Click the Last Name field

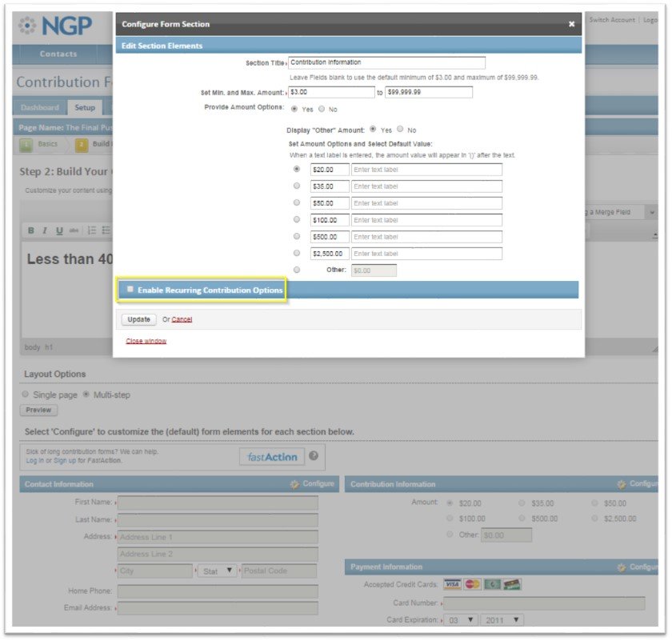[218, 520]
